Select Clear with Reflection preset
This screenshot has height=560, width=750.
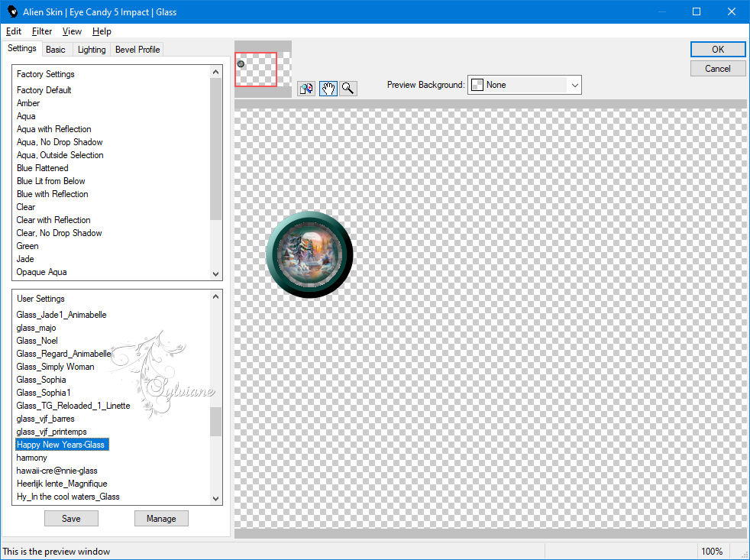pyautogui.click(x=53, y=220)
